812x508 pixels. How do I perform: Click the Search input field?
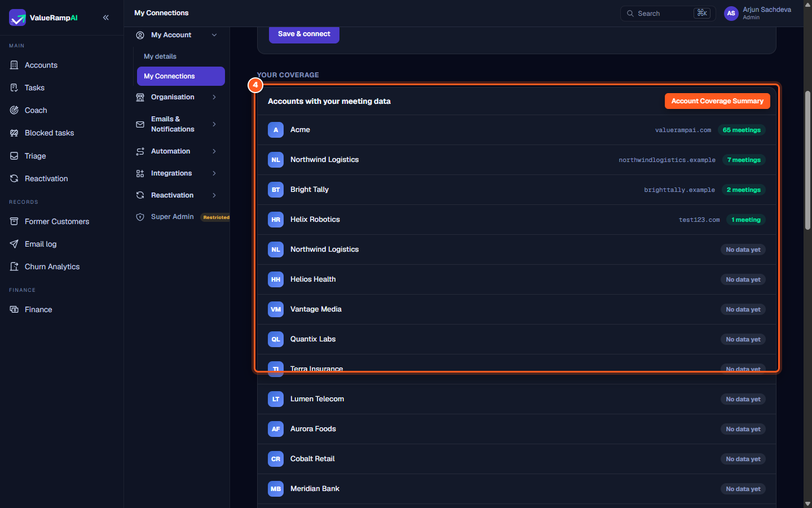pyautogui.click(x=668, y=14)
